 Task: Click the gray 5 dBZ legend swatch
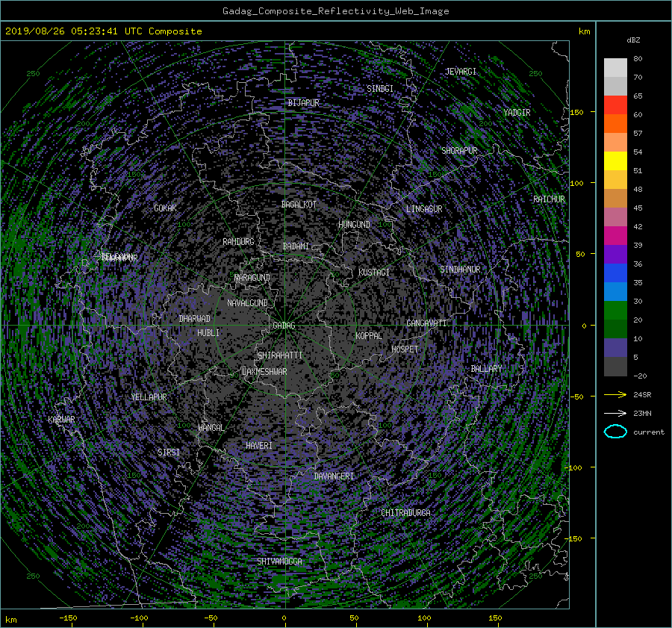(x=615, y=366)
